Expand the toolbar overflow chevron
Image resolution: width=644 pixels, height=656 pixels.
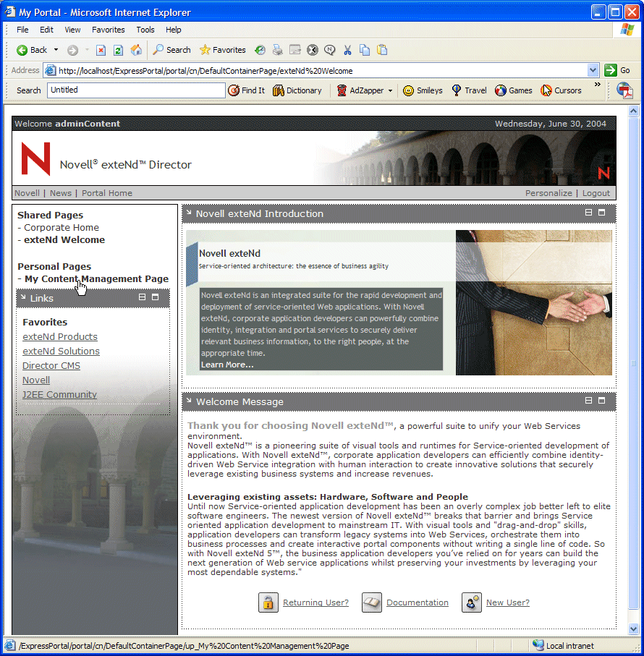pos(597,85)
